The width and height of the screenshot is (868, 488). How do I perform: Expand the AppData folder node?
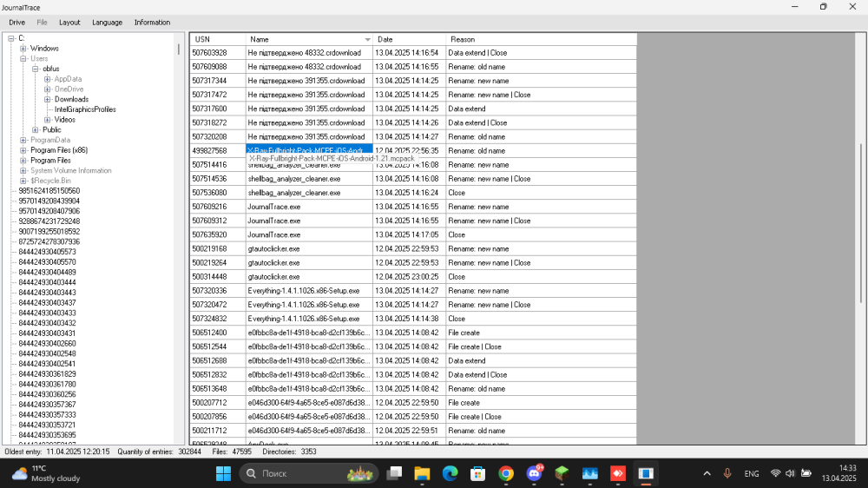(48, 79)
